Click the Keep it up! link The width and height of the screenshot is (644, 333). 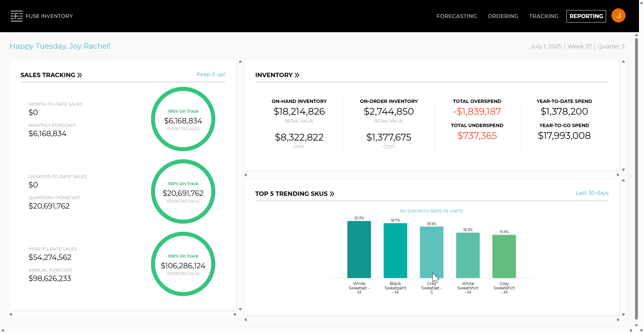[211, 74]
